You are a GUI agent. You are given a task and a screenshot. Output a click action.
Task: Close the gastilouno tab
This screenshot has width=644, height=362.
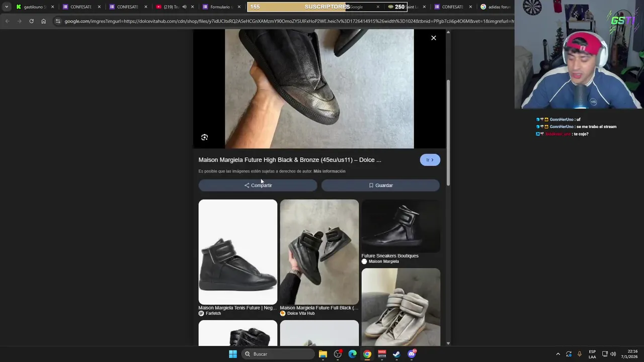[x=52, y=7]
